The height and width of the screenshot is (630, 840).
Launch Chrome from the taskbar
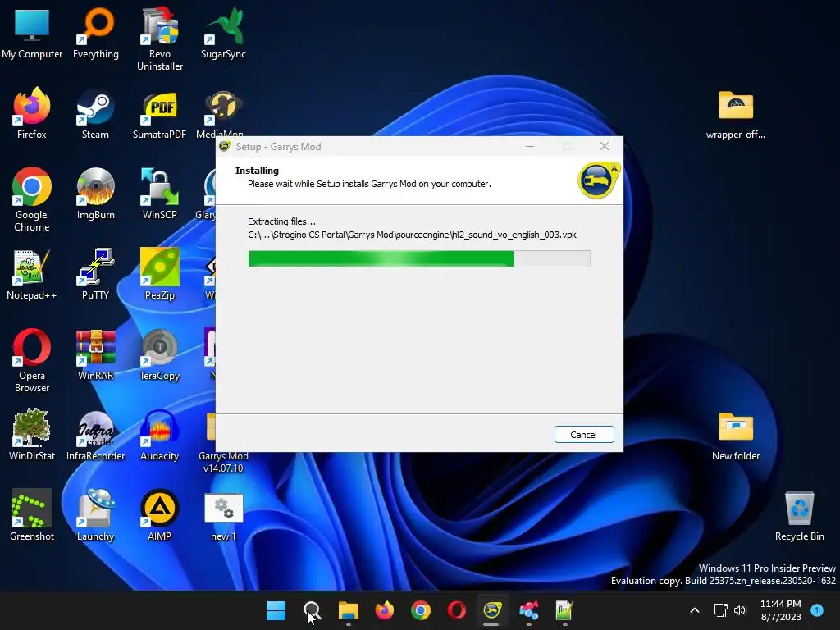tap(421, 610)
